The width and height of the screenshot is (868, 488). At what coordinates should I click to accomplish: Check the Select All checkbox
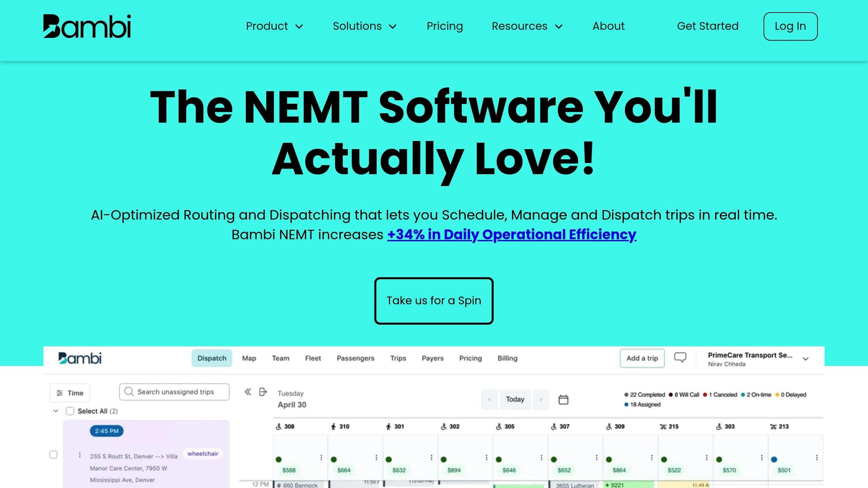(70, 411)
